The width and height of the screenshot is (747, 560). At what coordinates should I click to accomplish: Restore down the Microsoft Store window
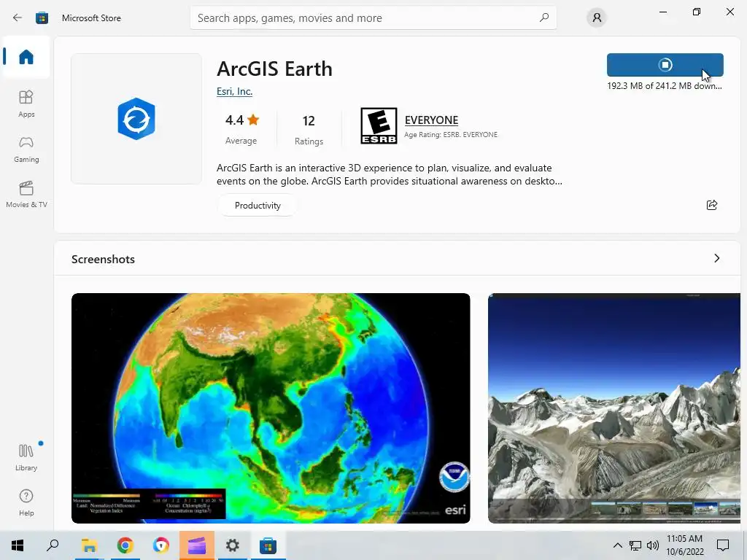(697, 12)
